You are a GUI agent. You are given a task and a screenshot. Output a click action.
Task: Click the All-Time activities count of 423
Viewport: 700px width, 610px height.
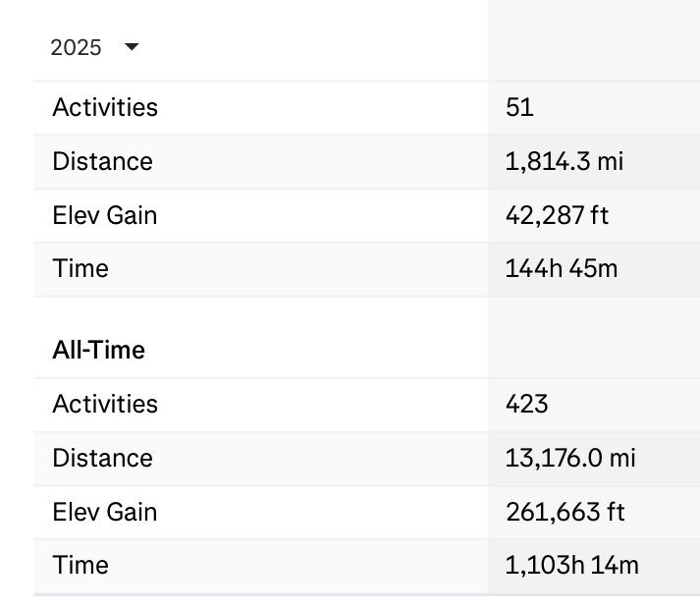click(527, 404)
